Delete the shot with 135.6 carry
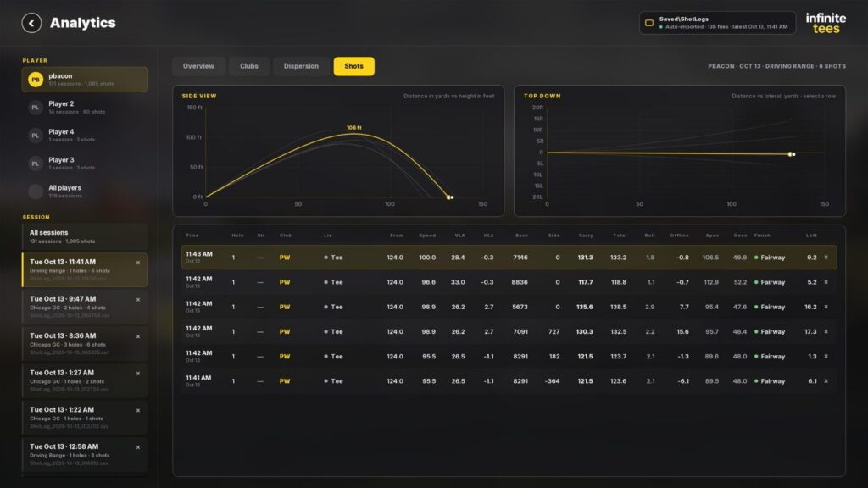Viewport: 868px width, 488px height. [826, 307]
